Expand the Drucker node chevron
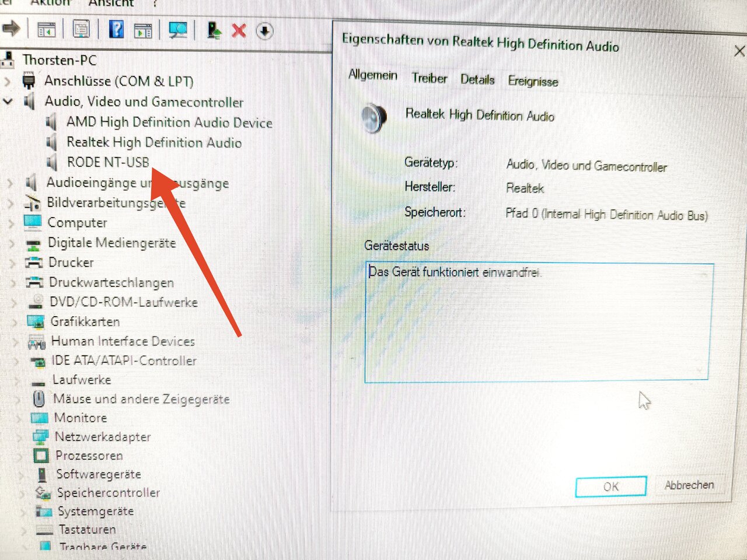Image resolution: width=747 pixels, height=560 pixels. click(x=12, y=263)
